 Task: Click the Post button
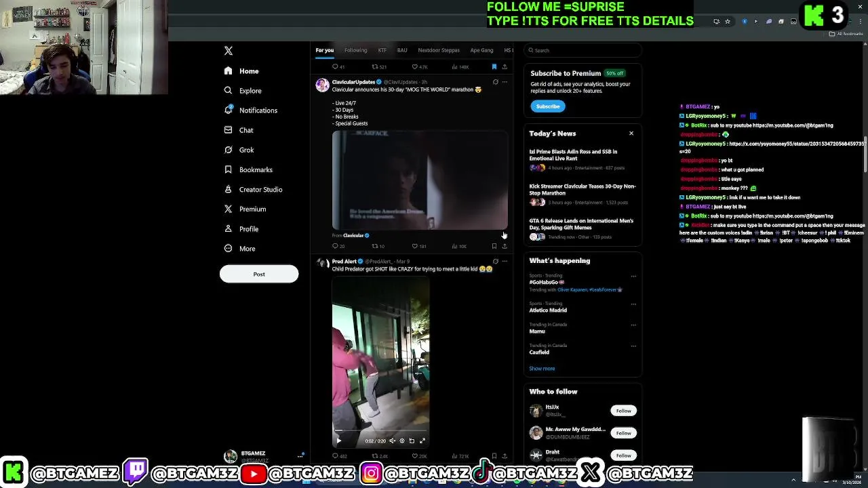tap(259, 274)
